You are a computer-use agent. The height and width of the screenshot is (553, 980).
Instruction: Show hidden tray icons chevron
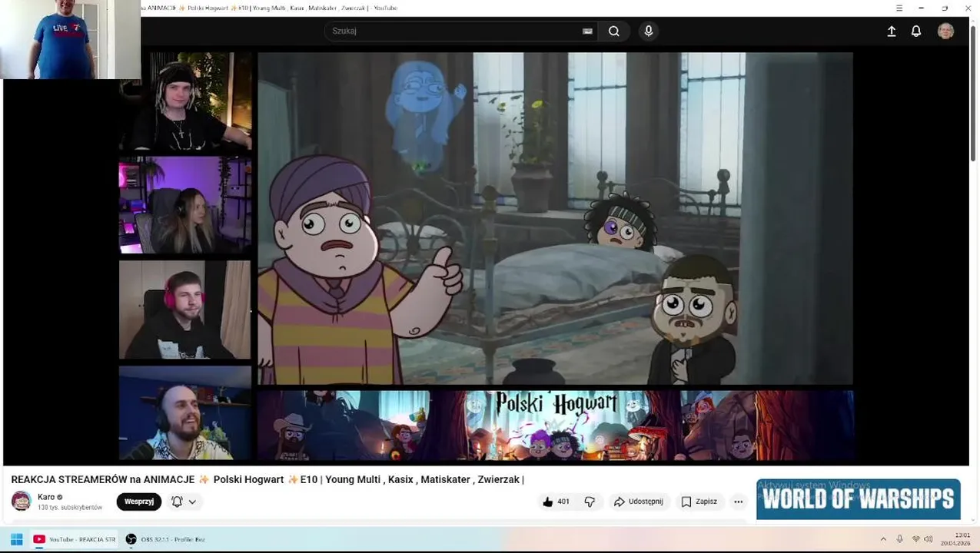[x=883, y=539]
